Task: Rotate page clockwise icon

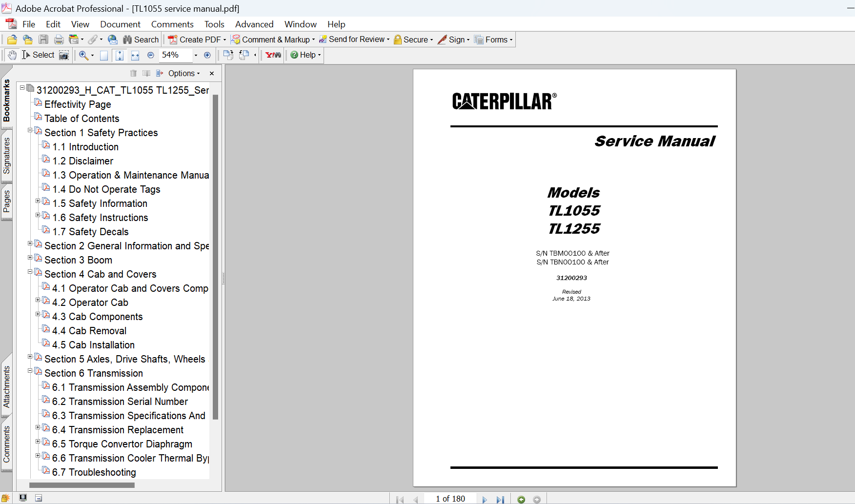Action: (228, 55)
